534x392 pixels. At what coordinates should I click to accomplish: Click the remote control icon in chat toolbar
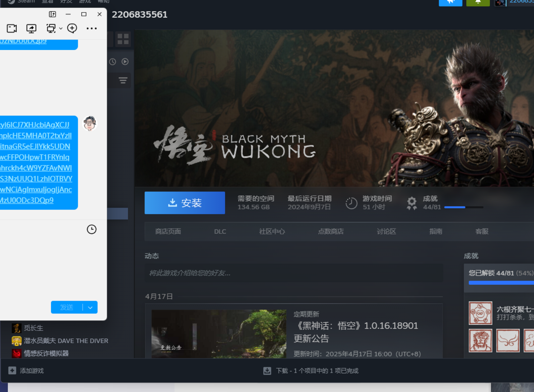pyautogui.click(x=51, y=28)
